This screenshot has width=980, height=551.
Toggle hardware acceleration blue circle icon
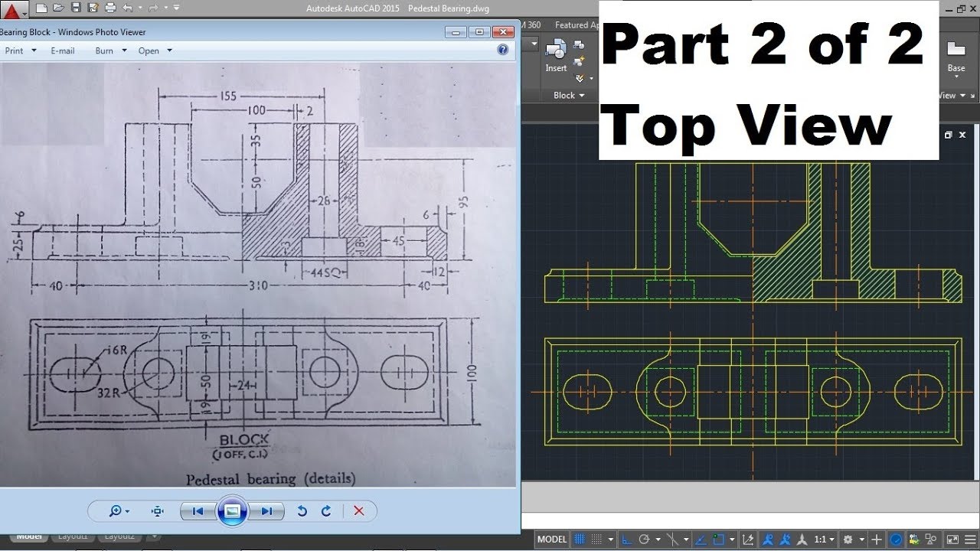tap(896, 540)
